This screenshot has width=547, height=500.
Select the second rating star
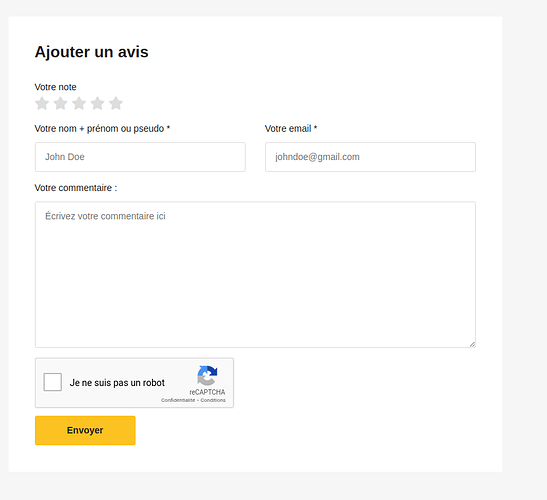(x=60, y=103)
